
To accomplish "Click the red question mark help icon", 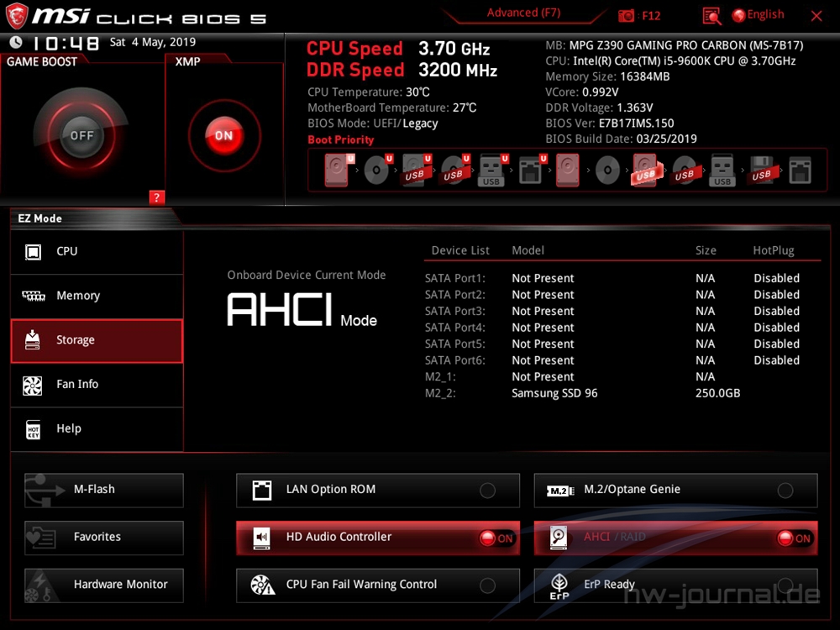I will tap(156, 197).
